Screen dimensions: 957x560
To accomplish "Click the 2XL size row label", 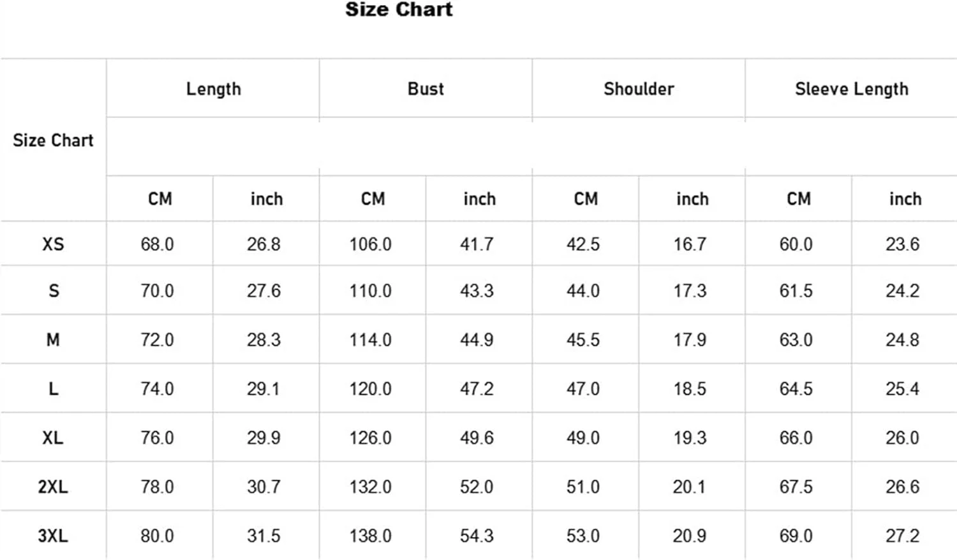I will (x=53, y=487).
